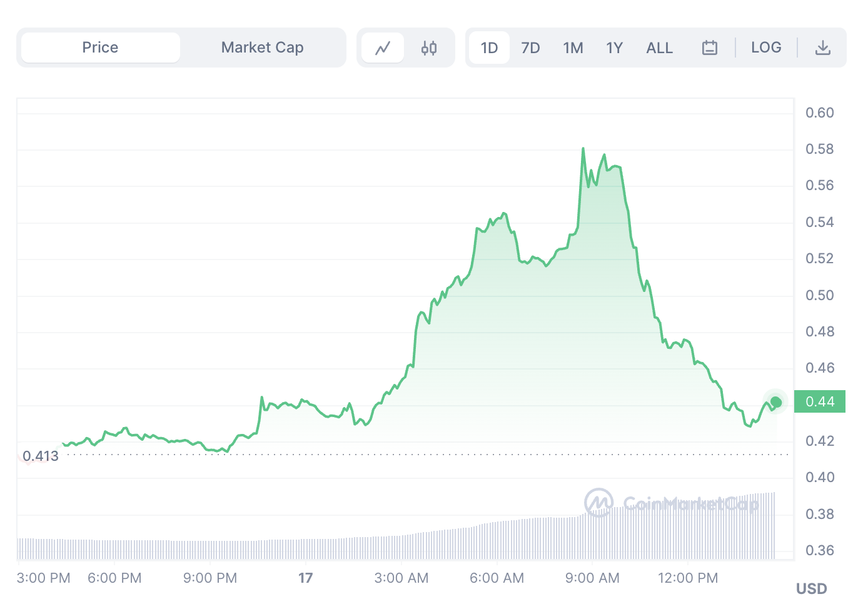
Task: Click the 0.44 current price label
Action: coord(820,401)
